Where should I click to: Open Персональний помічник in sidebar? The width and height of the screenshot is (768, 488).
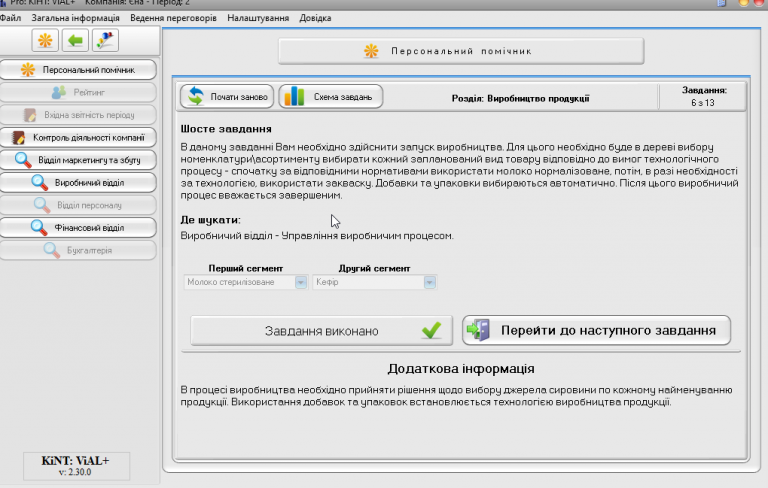(78, 70)
